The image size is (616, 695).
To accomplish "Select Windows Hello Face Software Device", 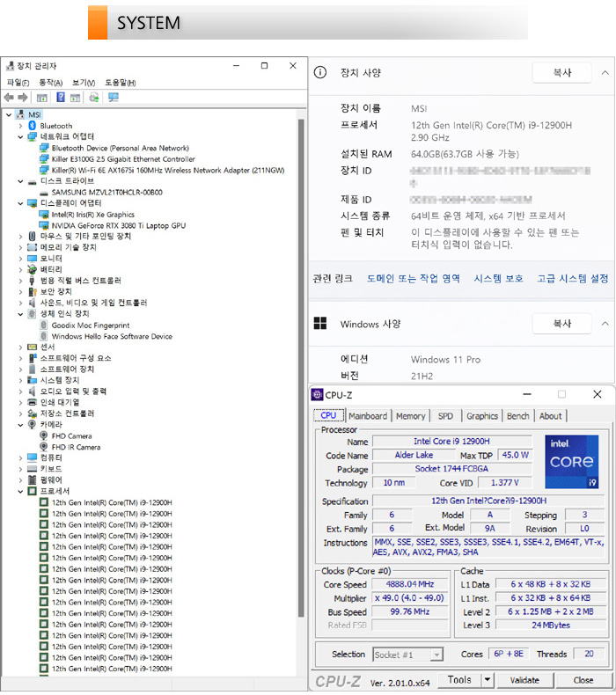I will tap(112, 336).
